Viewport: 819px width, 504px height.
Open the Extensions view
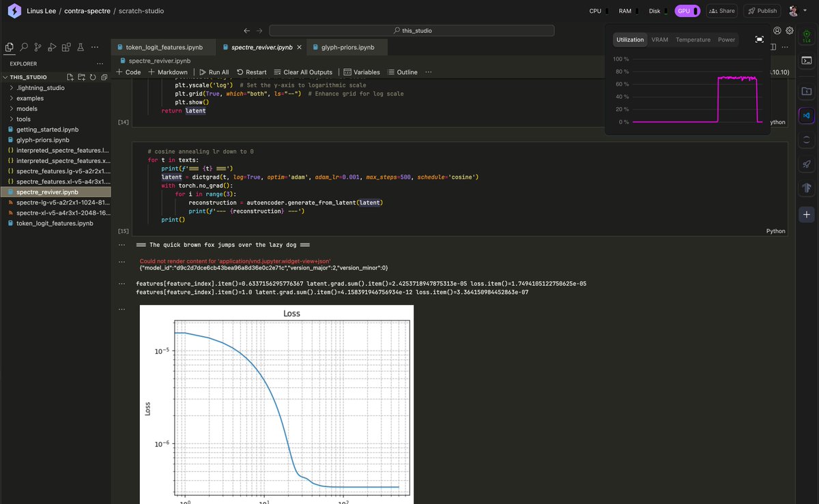[x=66, y=47]
